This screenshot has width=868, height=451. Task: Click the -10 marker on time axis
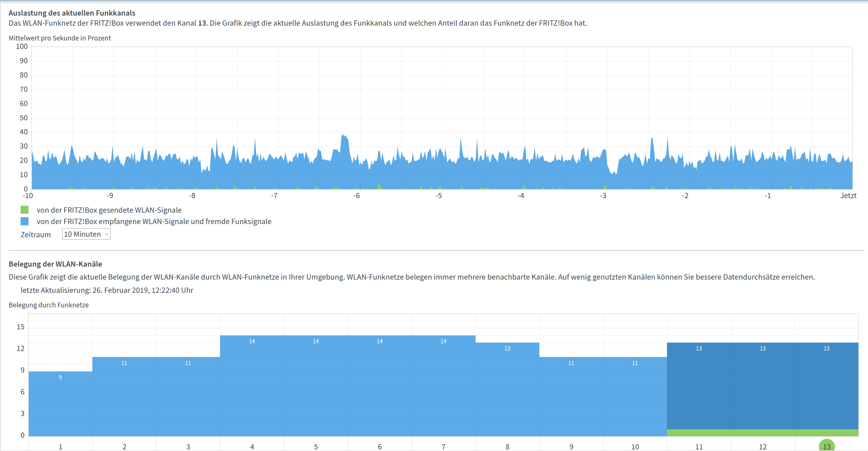pos(28,196)
